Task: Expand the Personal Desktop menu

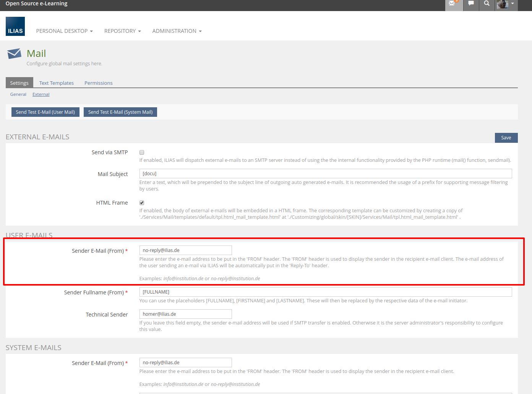Action: point(64,31)
